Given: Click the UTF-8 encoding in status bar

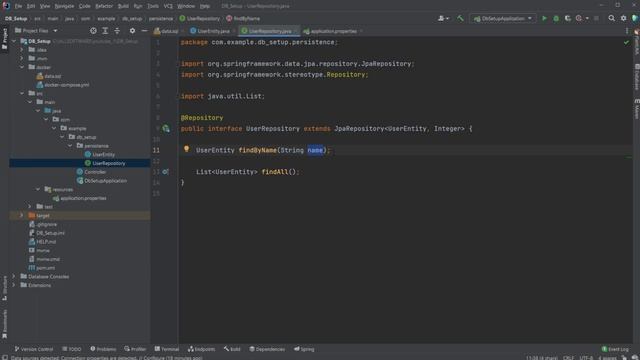Looking at the screenshot, I should [x=586, y=358].
